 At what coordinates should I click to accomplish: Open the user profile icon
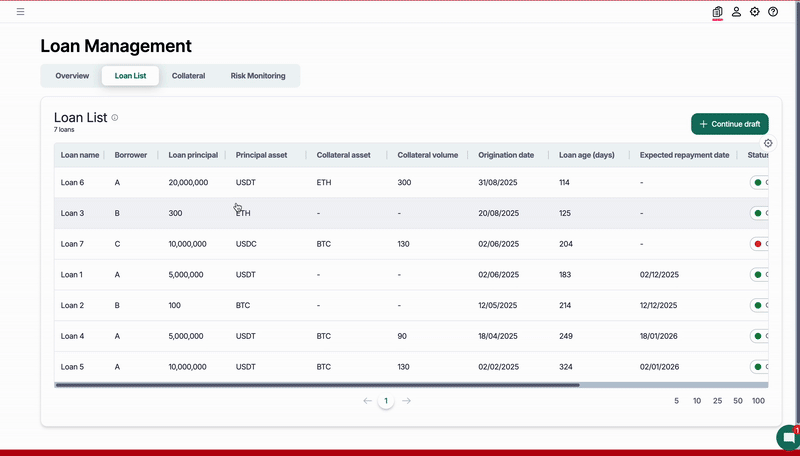(736, 12)
